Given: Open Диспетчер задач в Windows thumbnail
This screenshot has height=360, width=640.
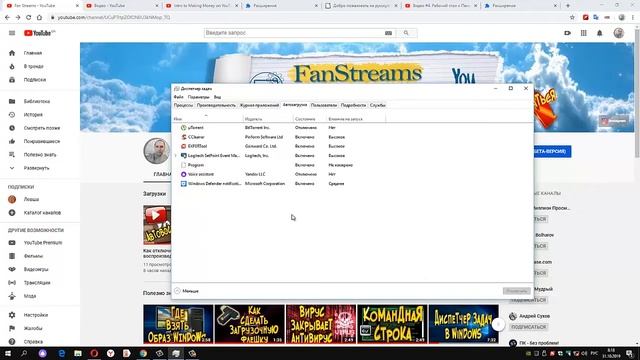Looking at the screenshot, I should click(463, 324).
